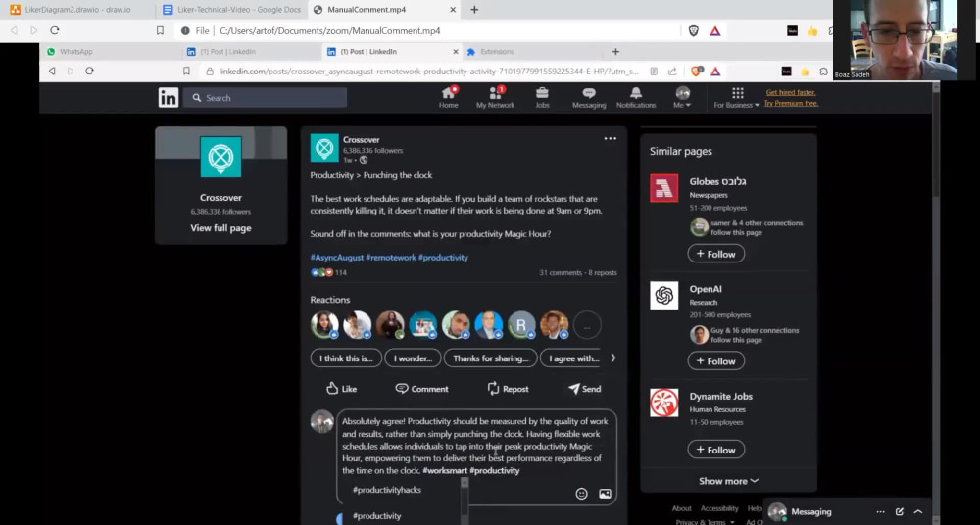Screen dimensions: 980x525
Task: Add a photo using the image icon
Action: click(605, 494)
